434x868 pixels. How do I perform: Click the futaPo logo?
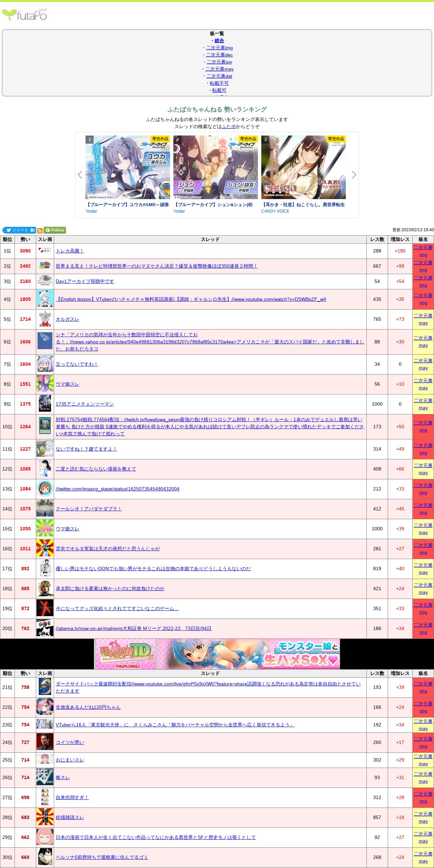pos(24,15)
